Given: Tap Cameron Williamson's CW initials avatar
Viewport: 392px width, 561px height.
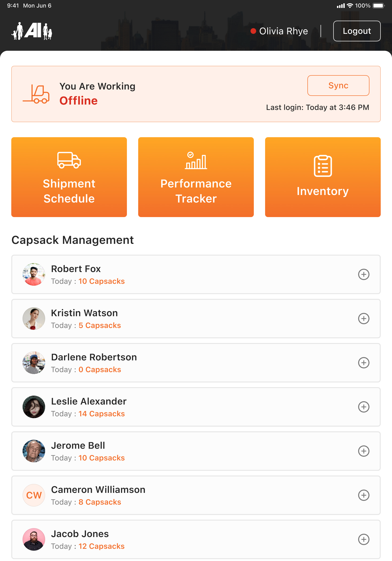Looking at the screenshot, I should click(x=34, y=495).
